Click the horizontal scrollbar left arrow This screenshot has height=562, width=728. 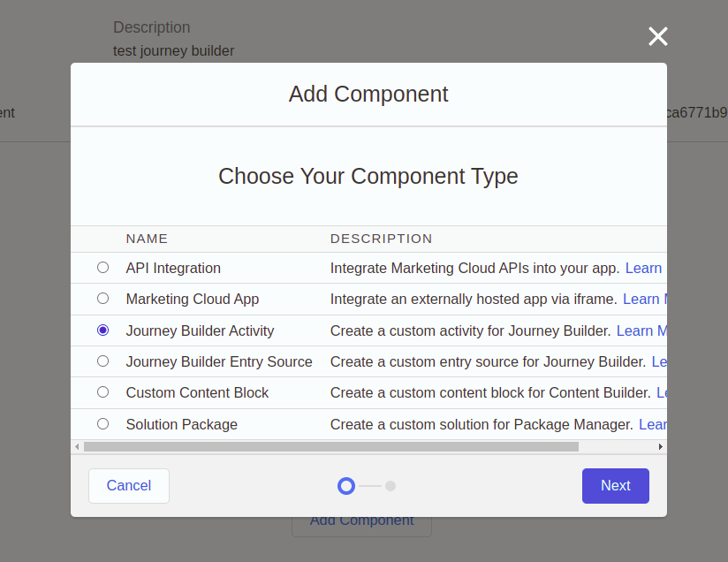tap(77, 447)
